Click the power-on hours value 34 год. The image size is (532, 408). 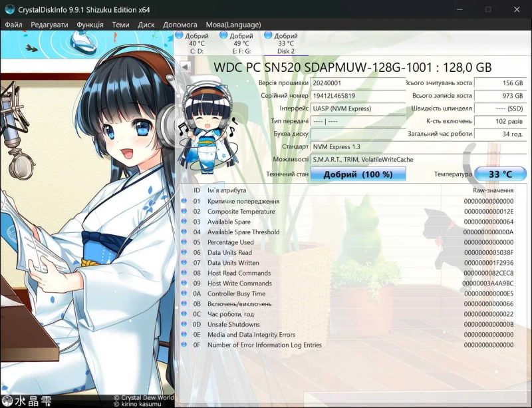(500, 134)
